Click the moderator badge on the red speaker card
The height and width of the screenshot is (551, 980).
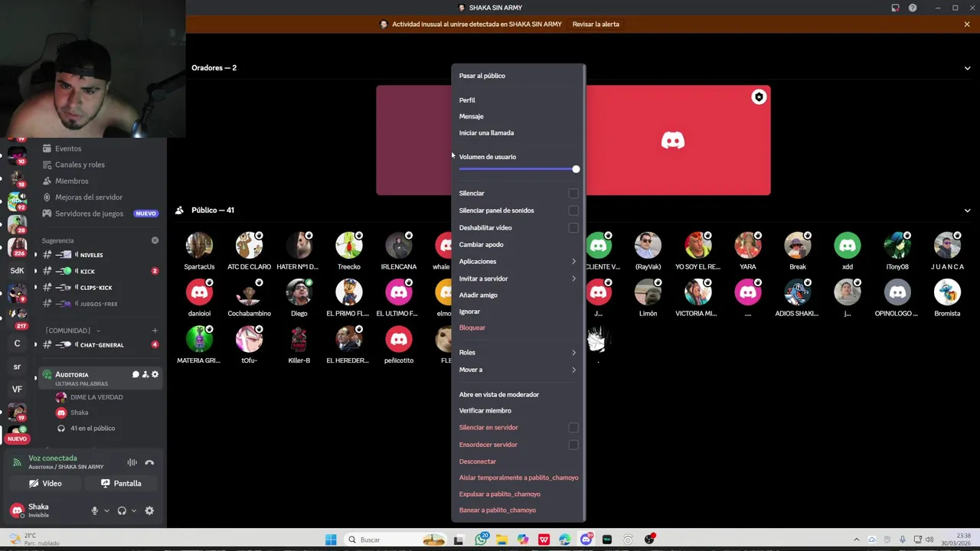tap(759, 97)
